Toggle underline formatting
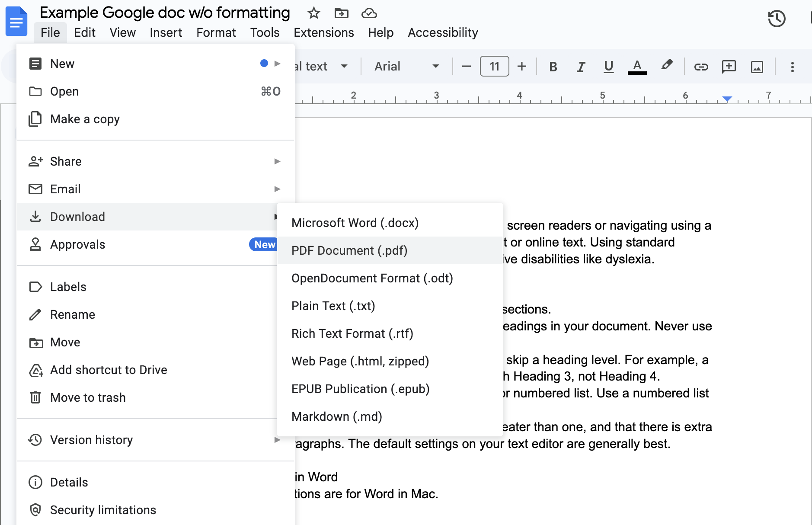The height and width of the screenshot is (525, 812). (x=609, y=66)
